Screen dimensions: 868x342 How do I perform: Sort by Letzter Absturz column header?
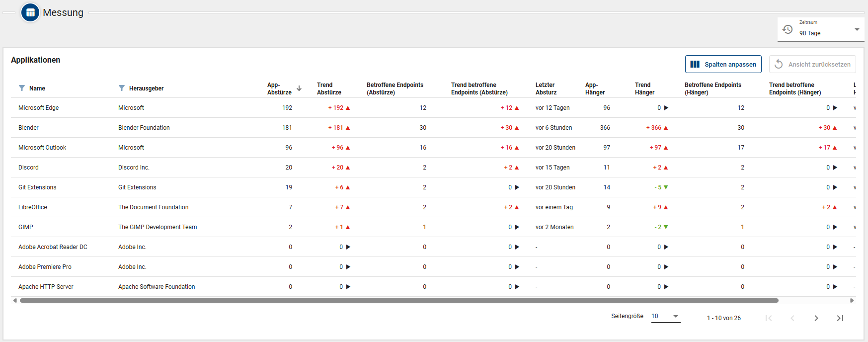pyautogui.click(x=546, y=88)
